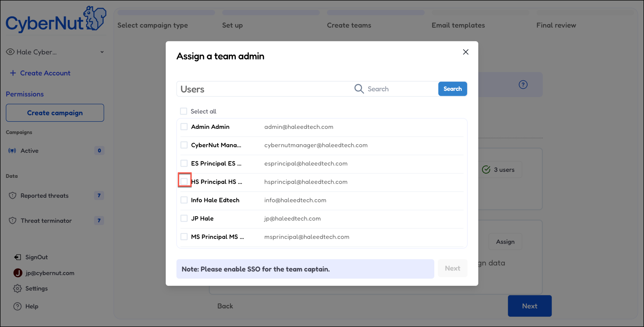Click the SignOut arrow icon

17,257
